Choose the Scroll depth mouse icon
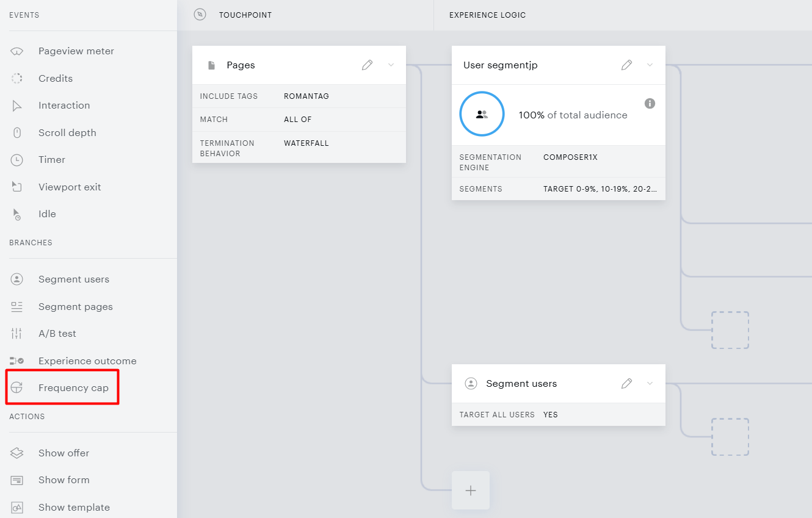 click(17, 132)
